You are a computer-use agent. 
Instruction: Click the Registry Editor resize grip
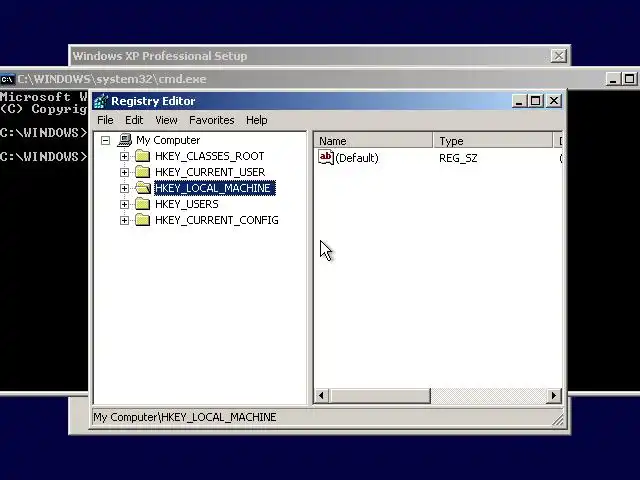coord(558,420)
